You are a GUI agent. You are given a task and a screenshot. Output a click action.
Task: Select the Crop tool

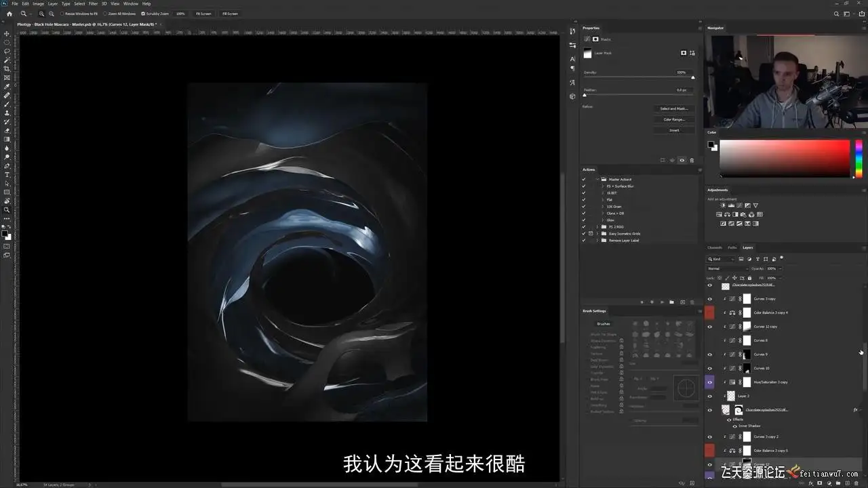tap(7, 68)
